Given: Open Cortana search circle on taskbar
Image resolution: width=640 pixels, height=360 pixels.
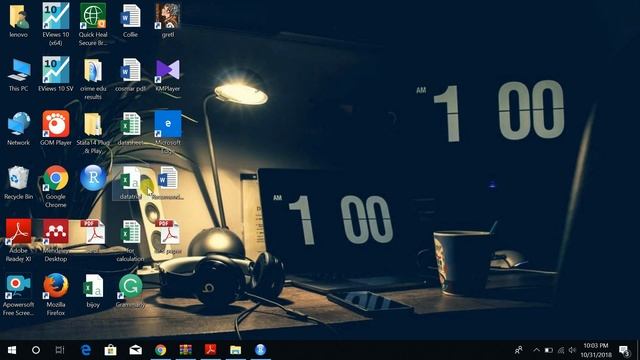Looking at the screenshot, I should tap(36, 350).
